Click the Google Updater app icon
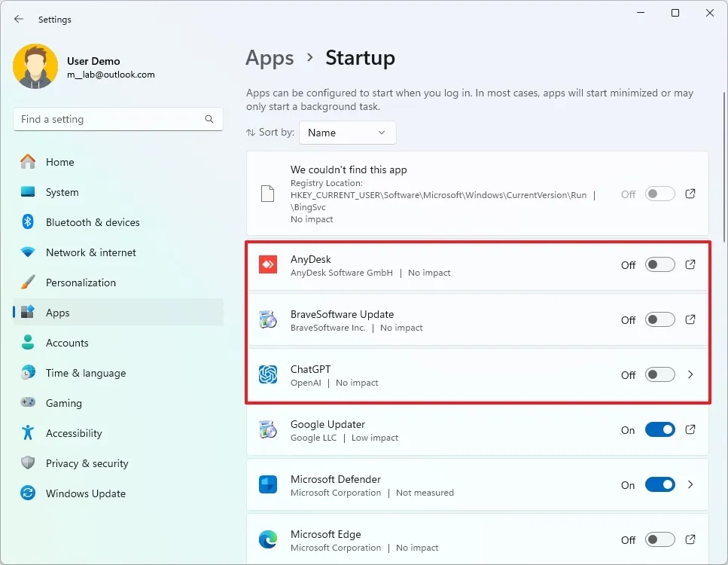 (x=267, y=429)
